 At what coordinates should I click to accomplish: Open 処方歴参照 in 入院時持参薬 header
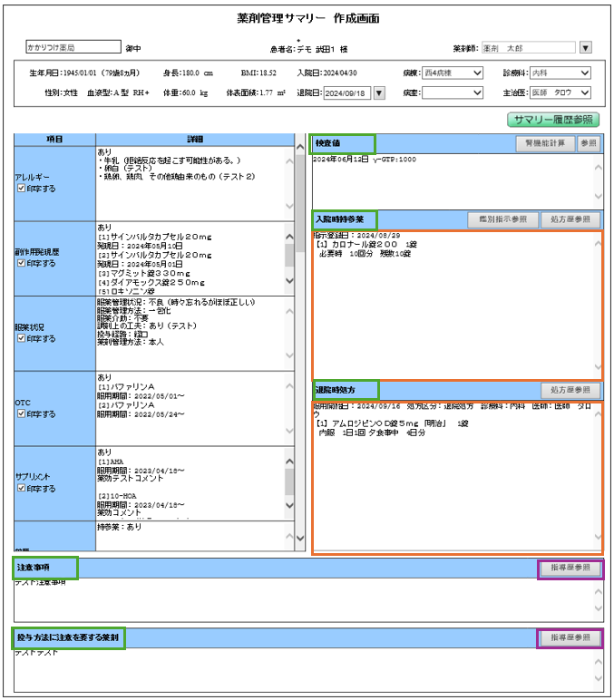point(570,219)
